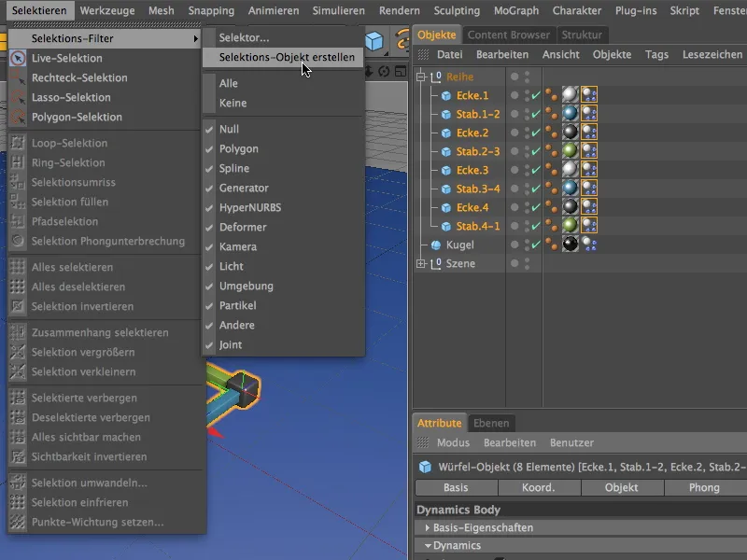Click the Szene null object icon
Viewport: 747px width, 560px height.
[x=436, y=263]
